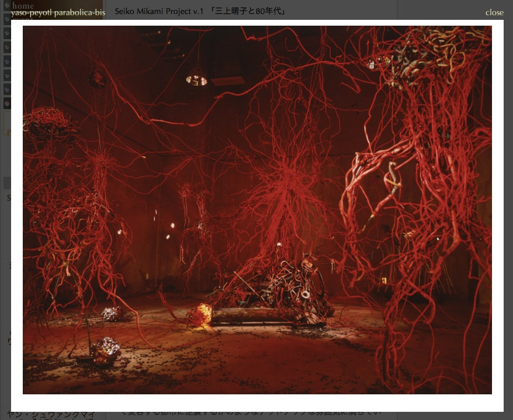
Task: Select the fourth bullet icon in left sidebar
Action: pos(6,47)
